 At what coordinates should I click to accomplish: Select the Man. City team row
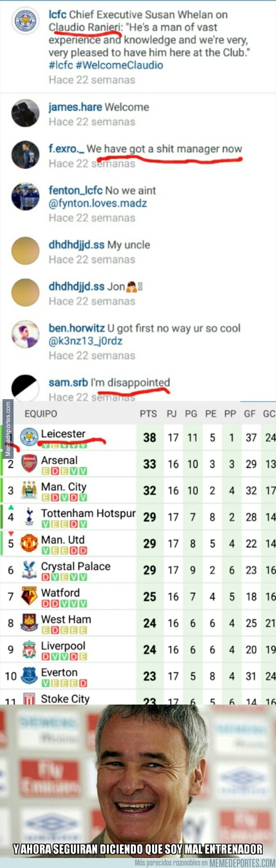[x=138, y=490]
